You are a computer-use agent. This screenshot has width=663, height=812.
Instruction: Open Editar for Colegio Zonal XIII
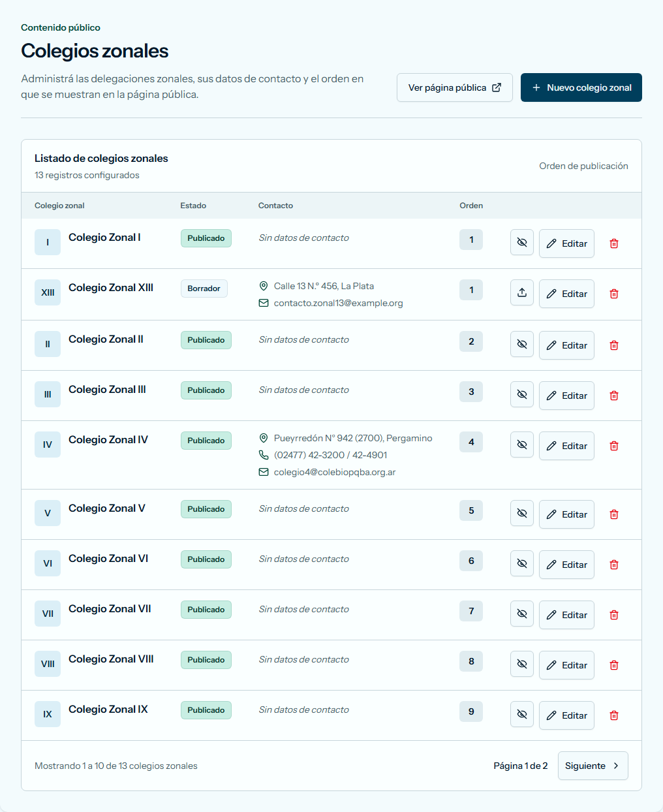click(566, 294)
